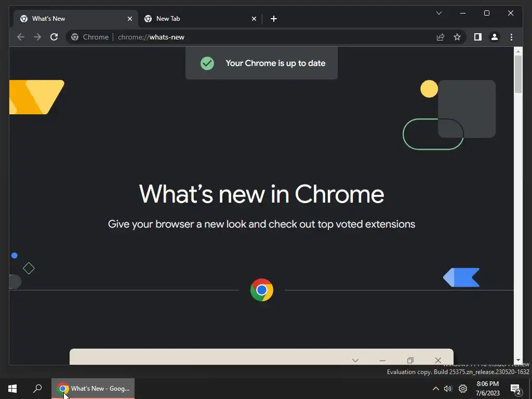532x399 pixels.
Task: Click the 'What's new in Chrome' heading
Action: (262, 194)
